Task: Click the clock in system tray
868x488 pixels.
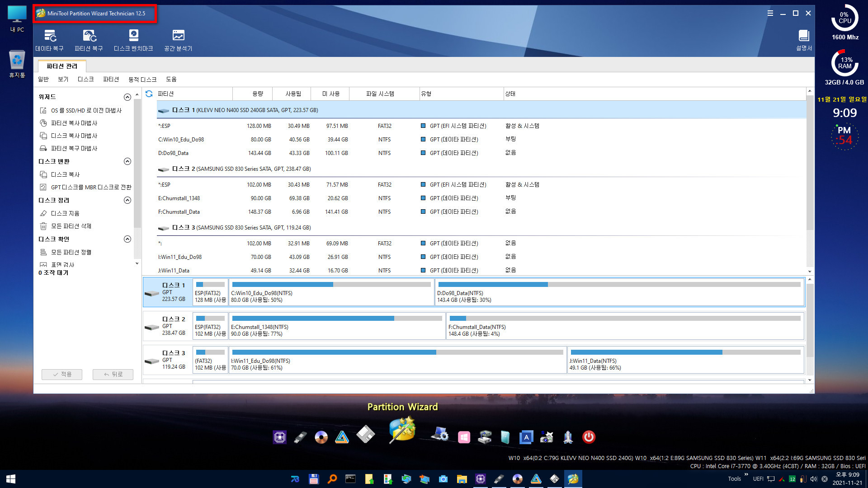Action: 847,479
